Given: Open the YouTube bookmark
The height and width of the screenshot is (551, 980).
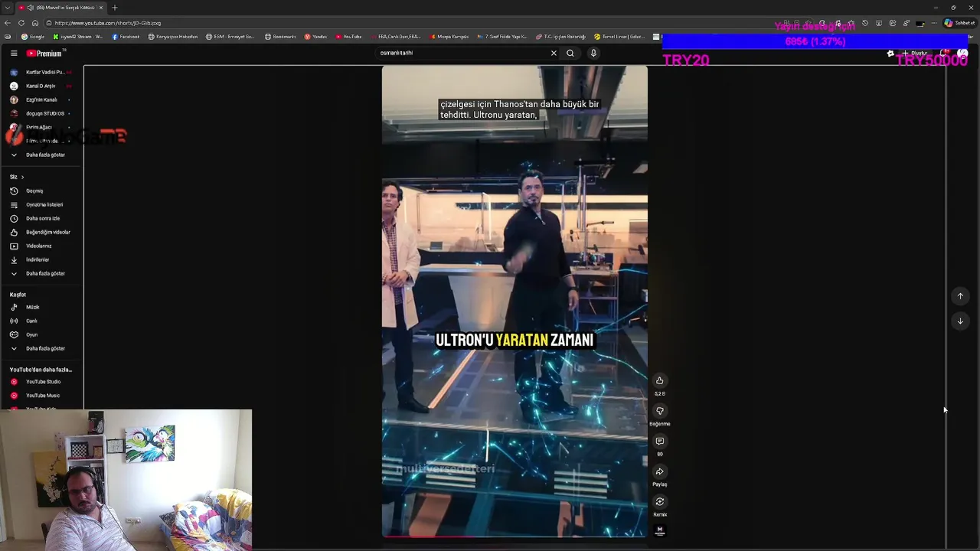Looking at the screenshot, I should (348, 37).
